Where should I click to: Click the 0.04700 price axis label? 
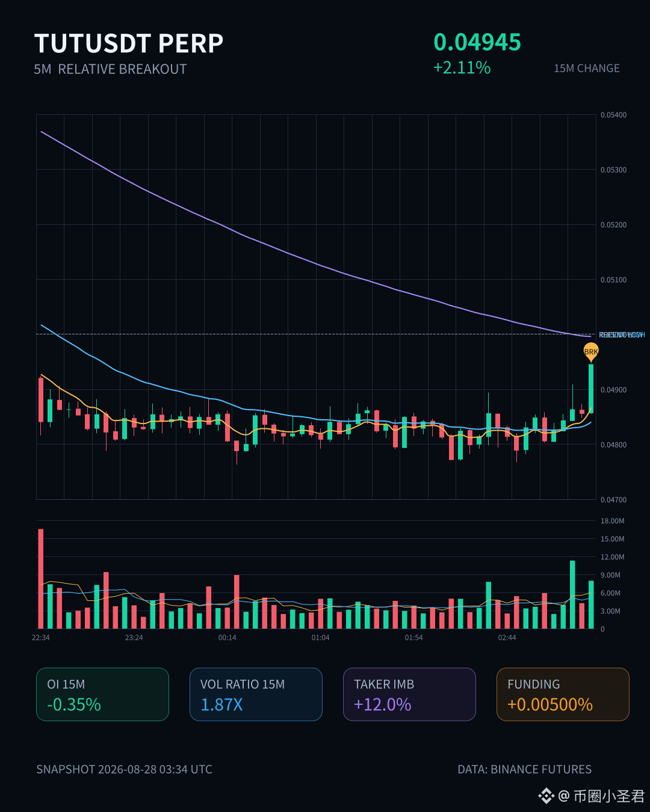point(613,500)
